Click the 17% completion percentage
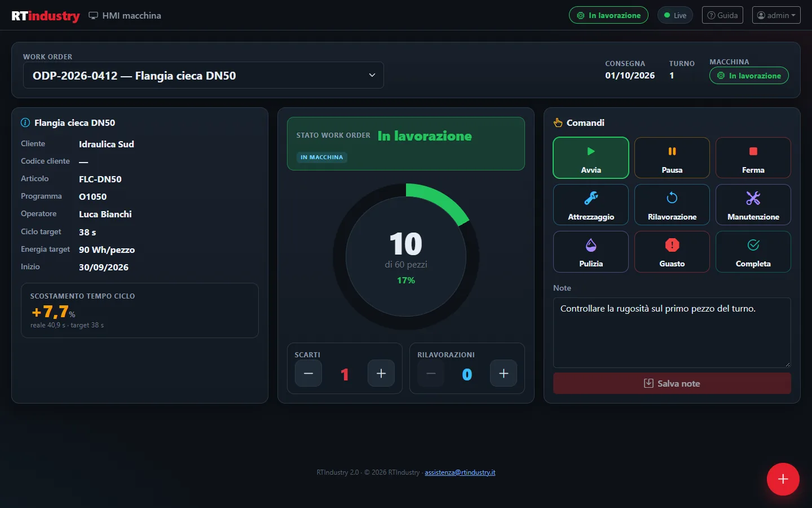This screenshot has height=508, width=812. click(406, 281)
